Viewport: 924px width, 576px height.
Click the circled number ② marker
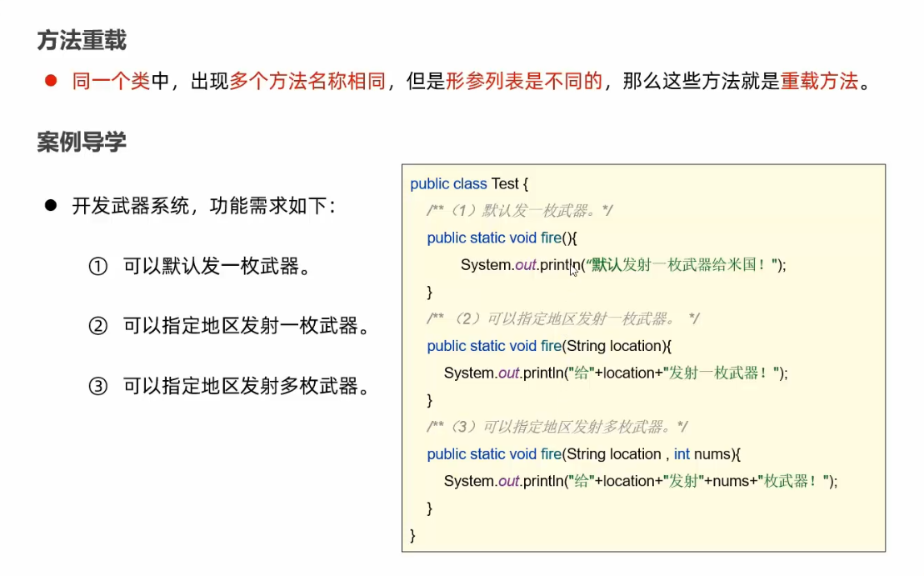point(98,326)
